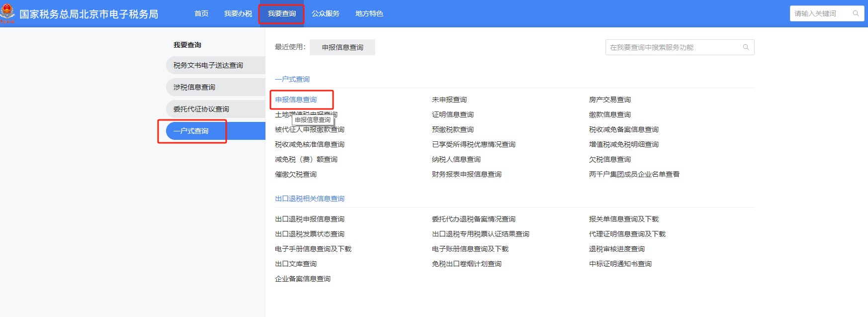Select 涉税信息查询 in sidebar
This screenshot has width=868, height=317.
coord(216,87)
